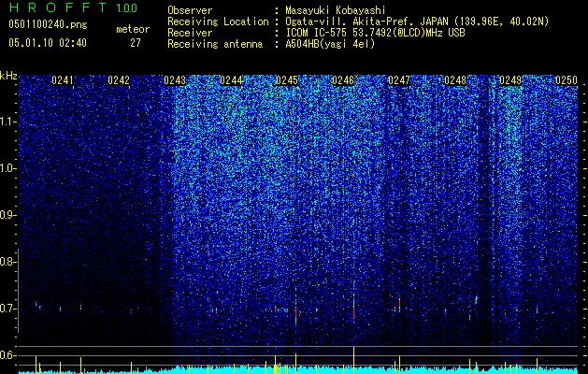Viewport: 588px width, 374px height.
Task: Click the meteor echo just after 0247
Action: (400, 304)
